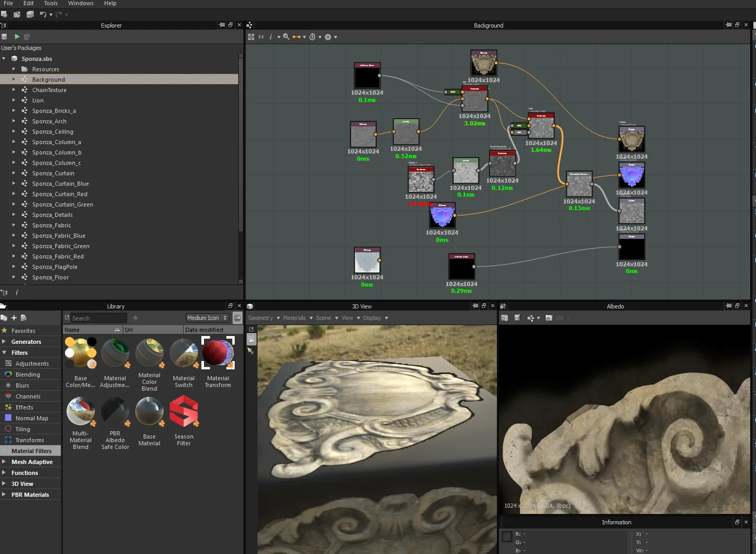Viewport: 756px width, 554px height.
Task: Sort the Library by Date modified column
Action: [x=212, y=330]
